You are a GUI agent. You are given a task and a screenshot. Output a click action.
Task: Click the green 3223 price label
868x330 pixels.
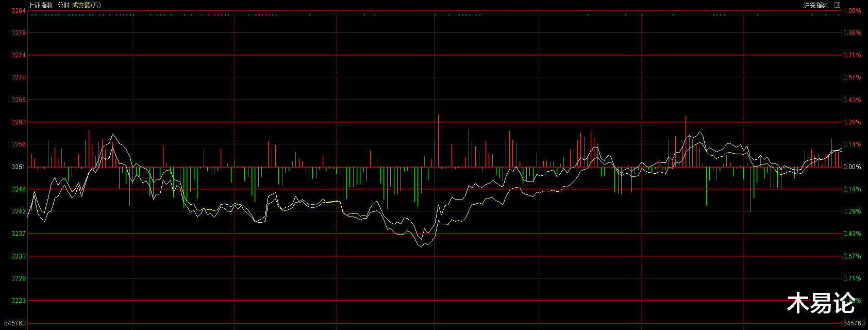tap(19, 301)
